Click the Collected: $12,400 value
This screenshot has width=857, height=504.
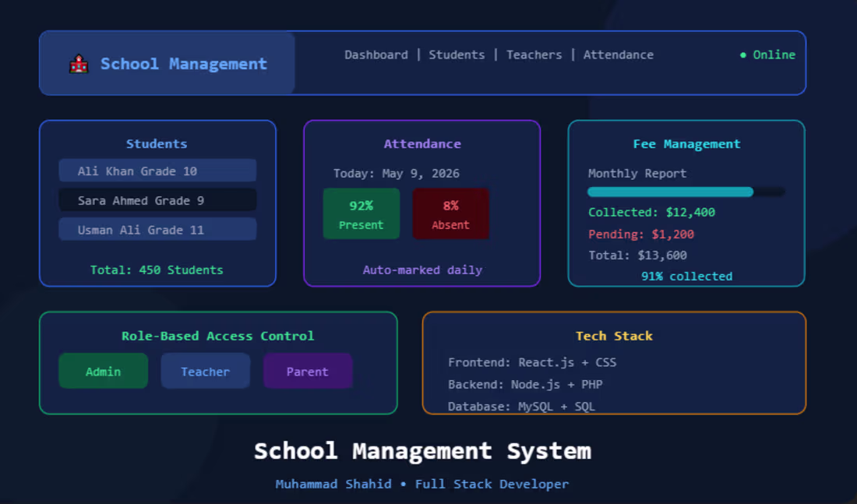point(651,212)
